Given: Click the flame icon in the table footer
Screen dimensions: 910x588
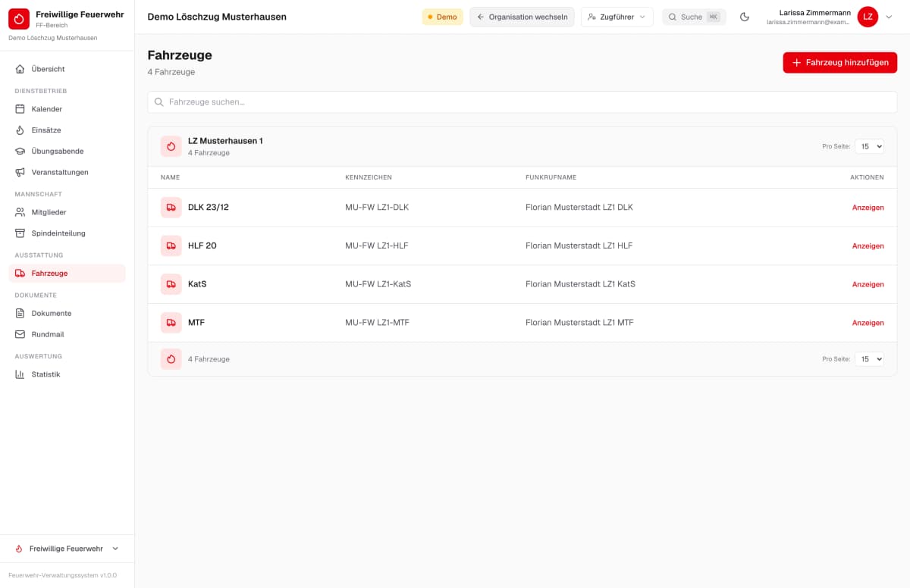Looking at the screenshot, I should tap(171, 359).
